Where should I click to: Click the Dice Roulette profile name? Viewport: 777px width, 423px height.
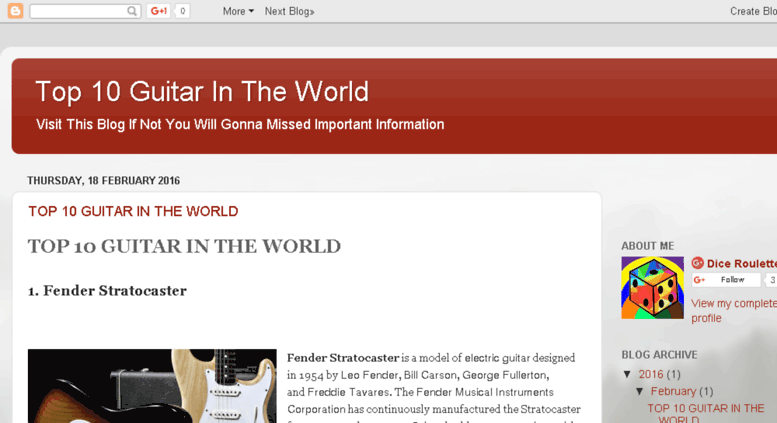tap(742, 264)
